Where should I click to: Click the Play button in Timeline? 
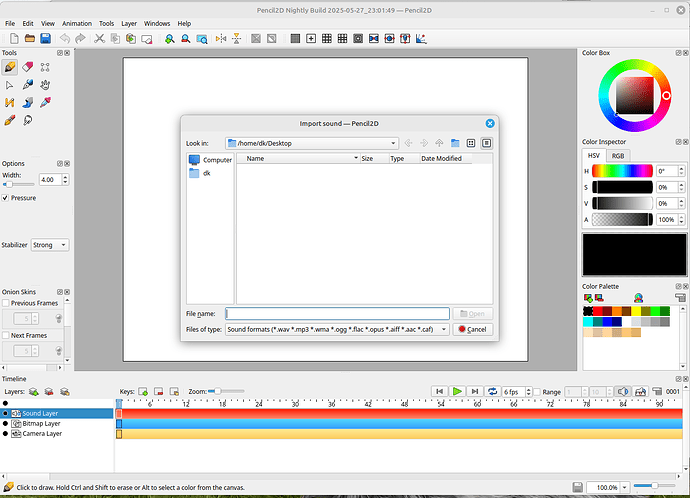tap(457, 392)
